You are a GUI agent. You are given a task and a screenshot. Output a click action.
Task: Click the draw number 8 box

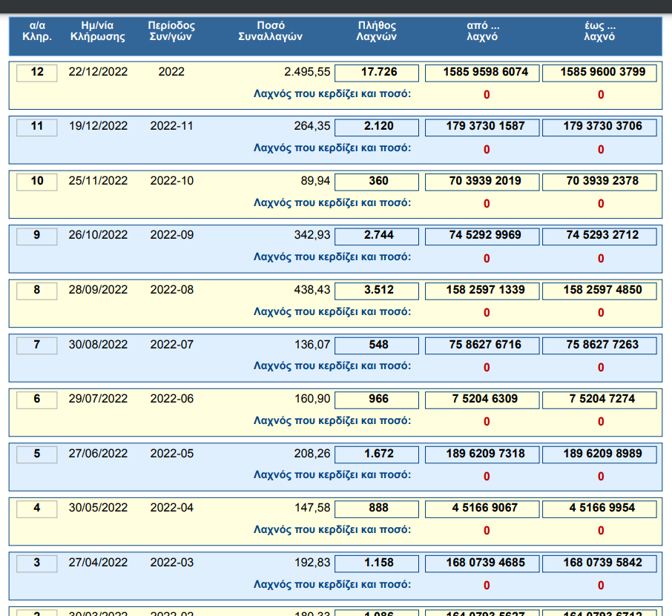pos(37,291)
